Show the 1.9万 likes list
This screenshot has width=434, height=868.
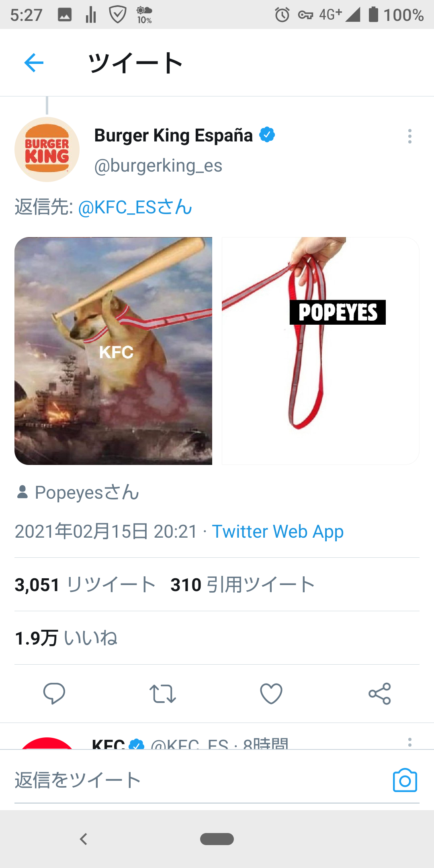(x=66, y=638)
